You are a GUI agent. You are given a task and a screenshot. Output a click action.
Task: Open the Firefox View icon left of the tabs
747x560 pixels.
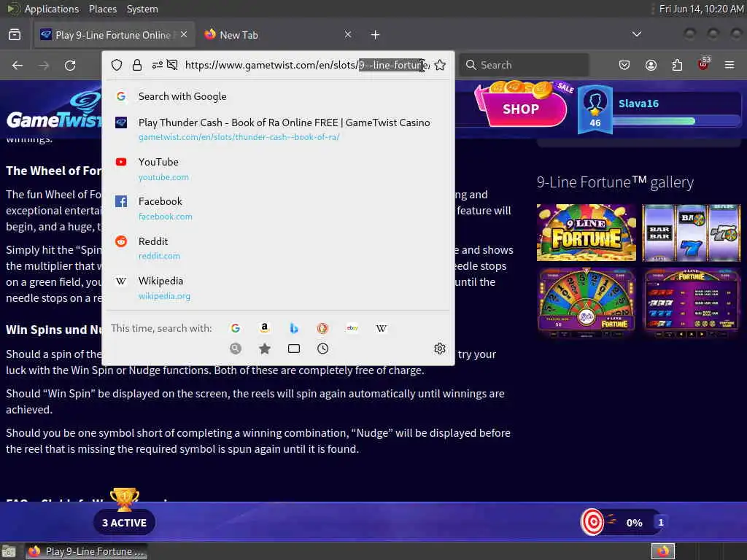(15, 35)
